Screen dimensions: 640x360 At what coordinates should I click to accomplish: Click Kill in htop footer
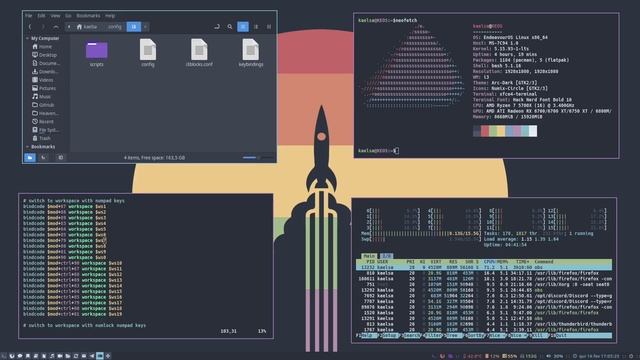(x=540, y=336)
